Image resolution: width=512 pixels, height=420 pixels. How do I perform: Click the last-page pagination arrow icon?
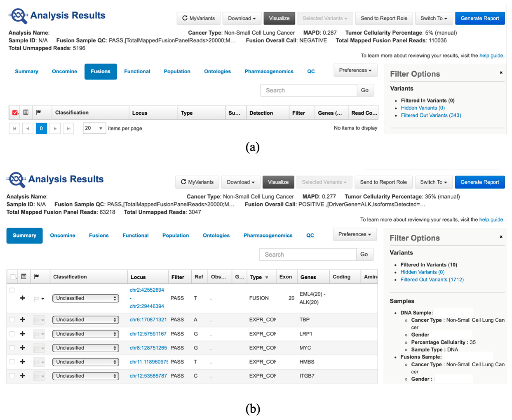(x=68, y=128)
